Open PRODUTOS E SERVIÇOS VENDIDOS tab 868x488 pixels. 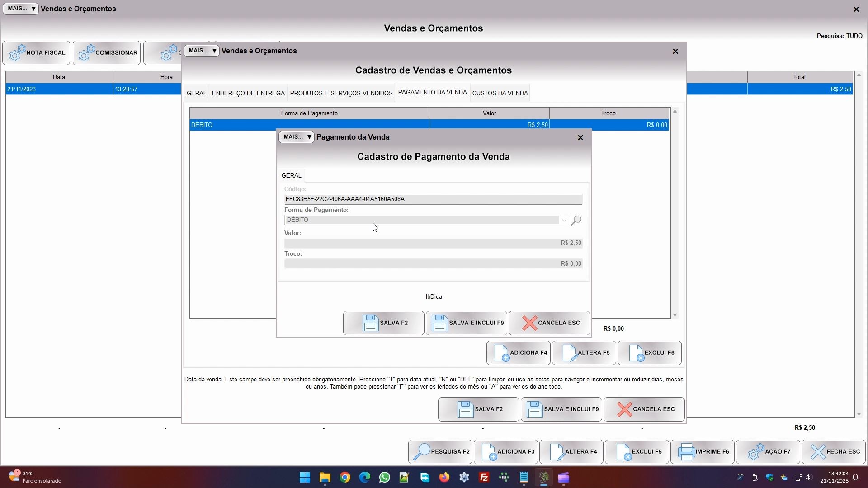341,93
